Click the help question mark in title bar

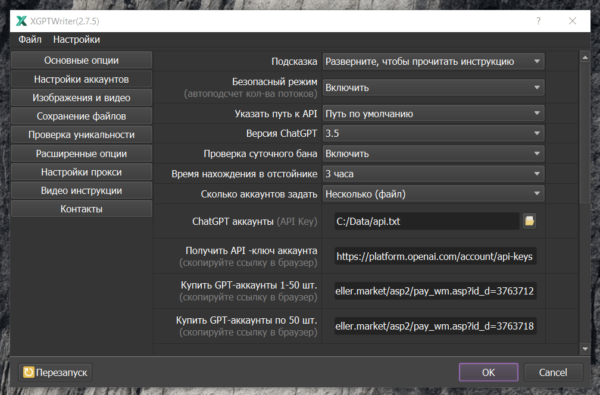click(x=538, y=21)
